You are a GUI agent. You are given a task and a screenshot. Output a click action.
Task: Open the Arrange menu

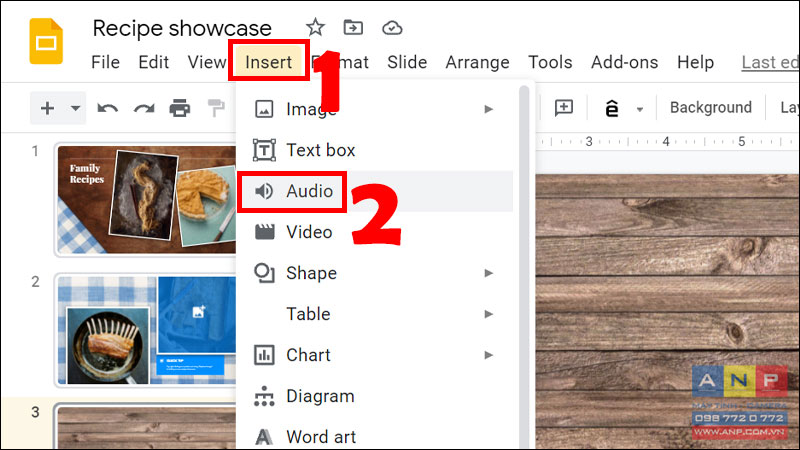478,62
